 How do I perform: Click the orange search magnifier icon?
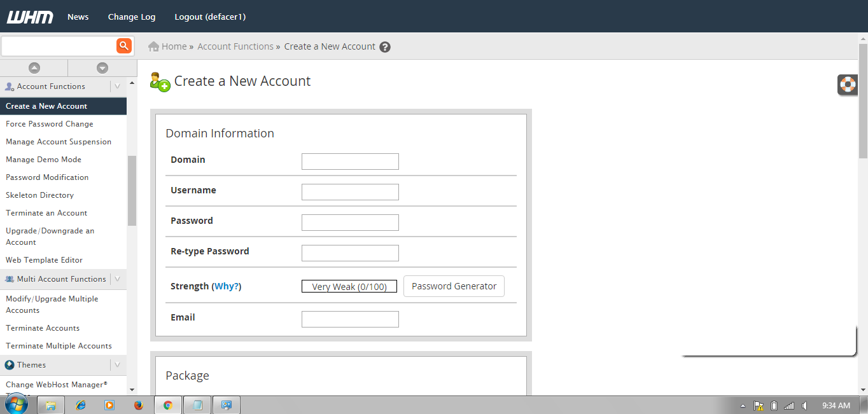[123, 45]
